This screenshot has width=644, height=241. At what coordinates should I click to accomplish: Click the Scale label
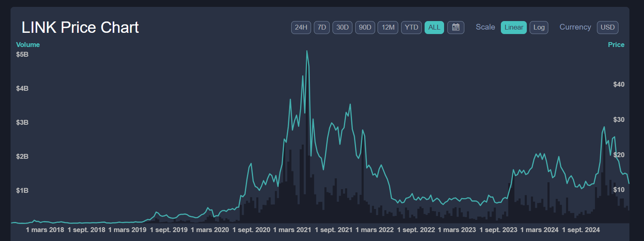tap(485, 27)
